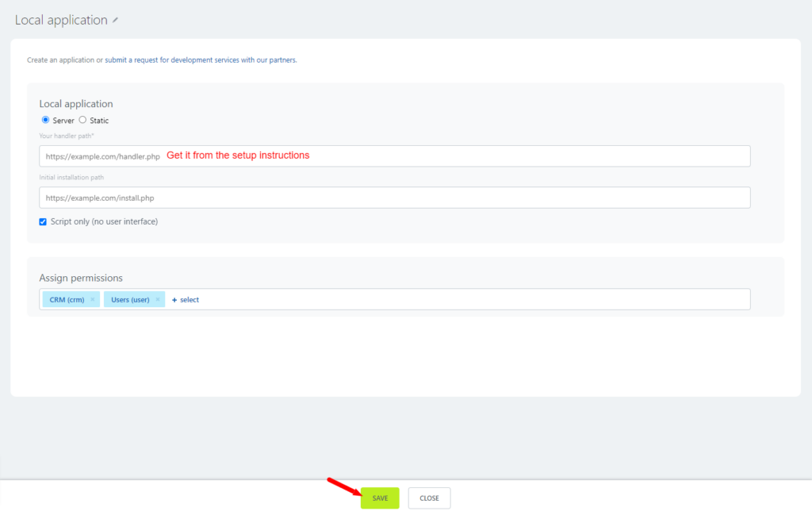The height and width of the screenshot is (515, 812).
Task: Click the CLOSE button
Action: 429,498
